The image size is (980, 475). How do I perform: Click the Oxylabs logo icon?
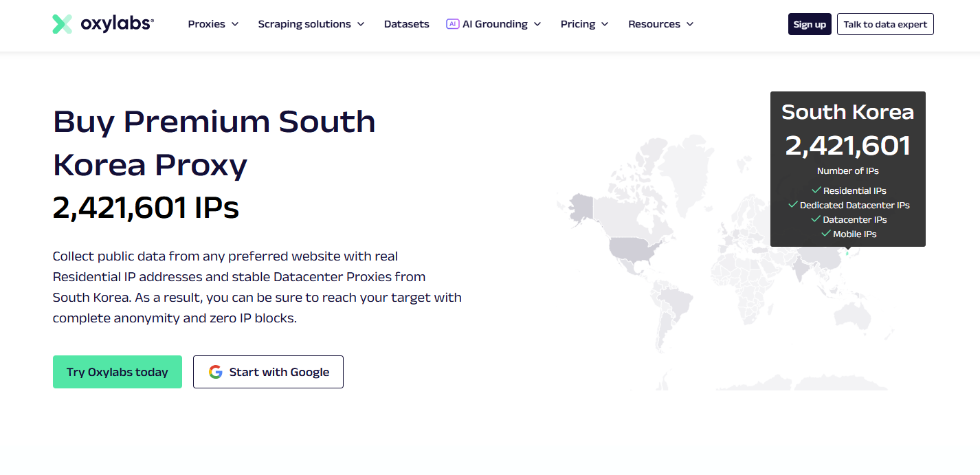(x=63, y=24)
